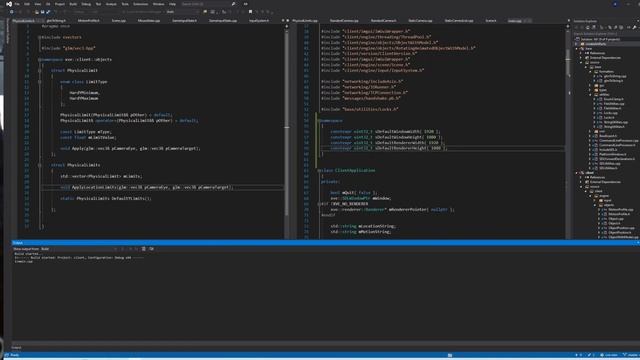The image size is (640, 360).
Task: Open the Extensions menu
Action: 140,4
